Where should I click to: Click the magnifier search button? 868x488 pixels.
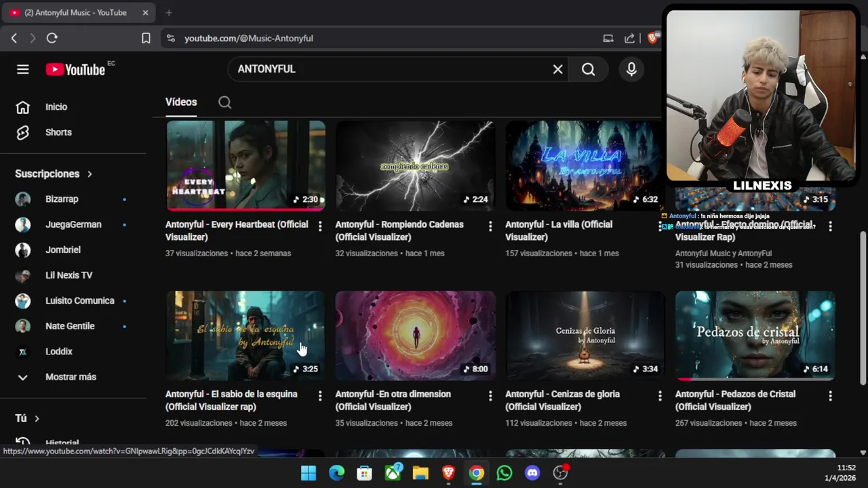click(x=588, y=69)
